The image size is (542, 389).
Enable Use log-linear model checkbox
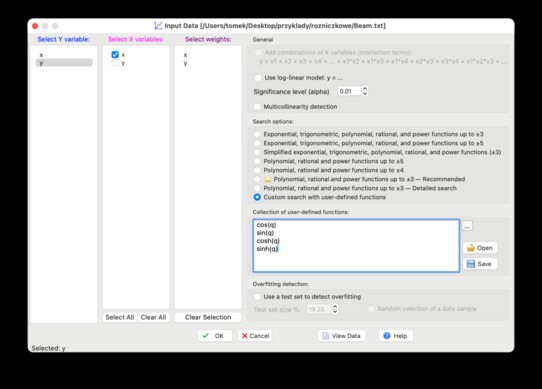258,78
